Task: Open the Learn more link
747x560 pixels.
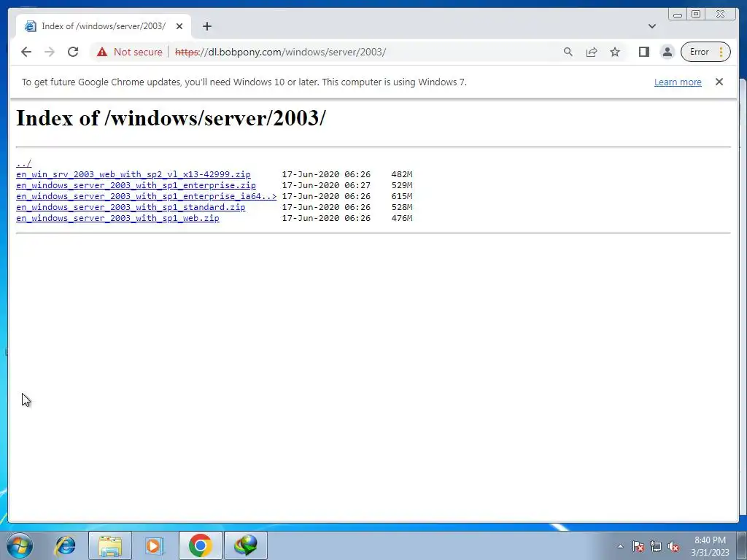Action: pyautogui.click(x=678, y=82)
